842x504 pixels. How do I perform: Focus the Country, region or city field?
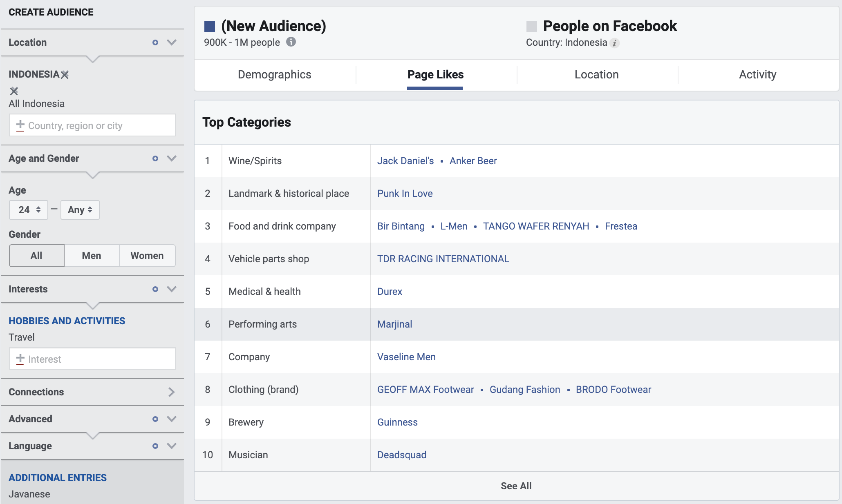(x=92, y=125)
